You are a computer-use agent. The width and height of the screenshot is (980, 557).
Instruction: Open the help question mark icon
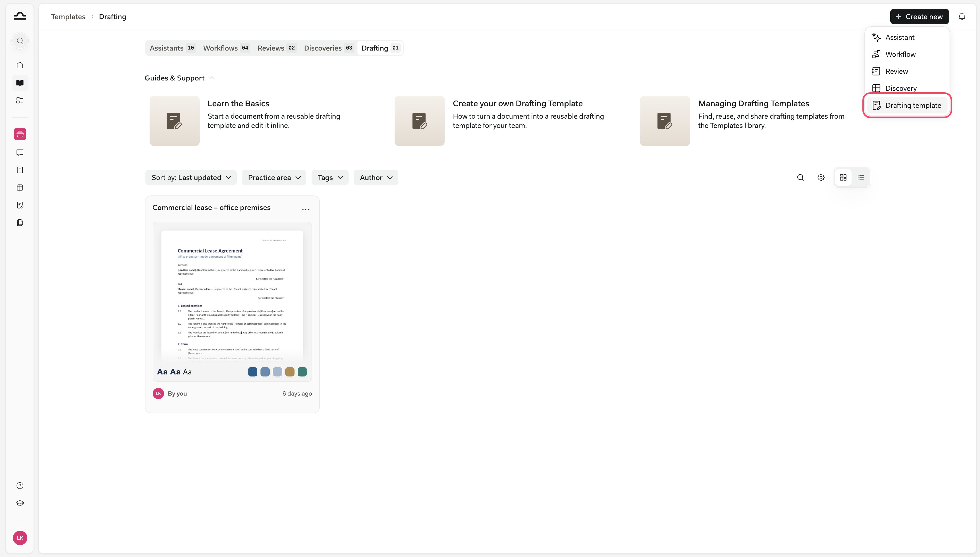20,486
